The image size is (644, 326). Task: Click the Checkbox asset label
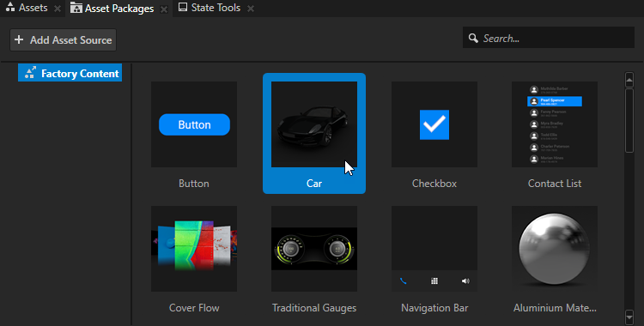point(434,184)
